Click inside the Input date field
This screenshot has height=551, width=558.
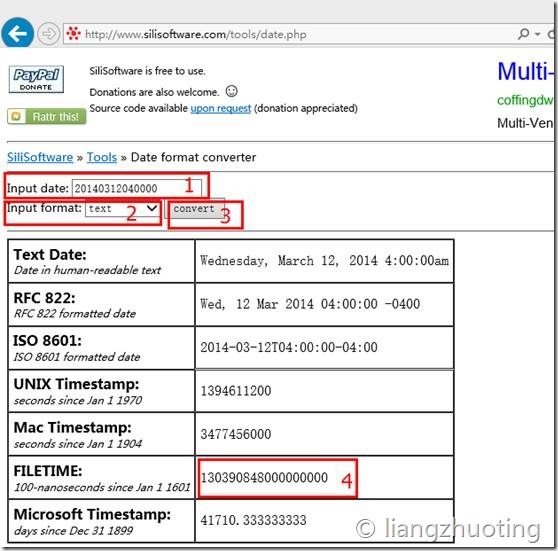pos(137,188)
